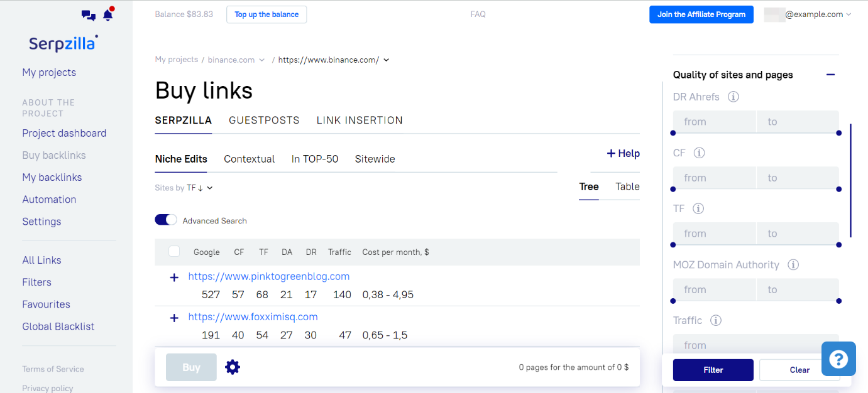This screenshot has height=393, width=868.
Task: Click the MOZ Domain Authority from field
Action: coord(714,289)
